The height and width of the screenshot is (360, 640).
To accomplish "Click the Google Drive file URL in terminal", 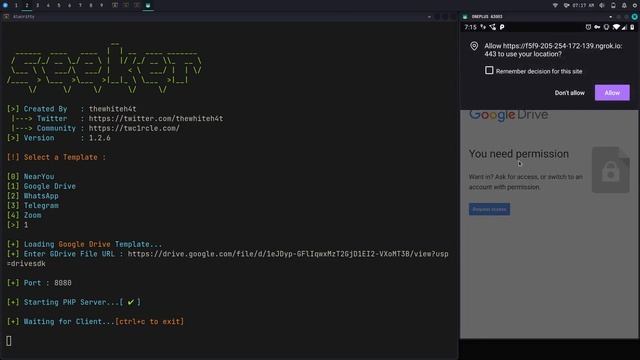I will (x=227, y=258).
